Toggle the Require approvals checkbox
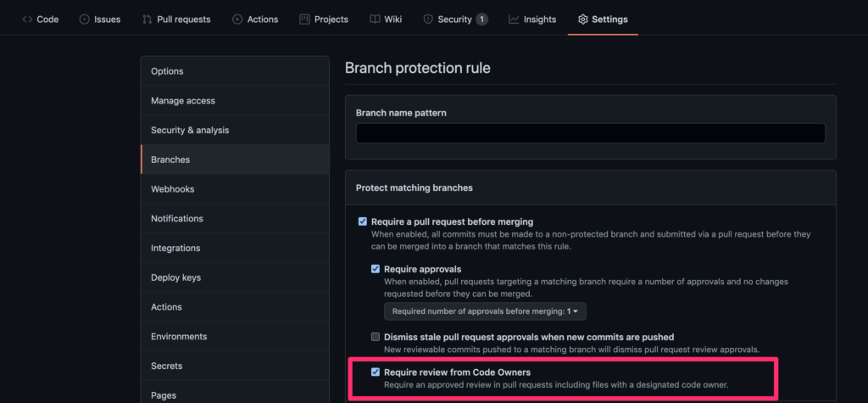The height and width of the screenshot is (403, 868). point(376,269)
